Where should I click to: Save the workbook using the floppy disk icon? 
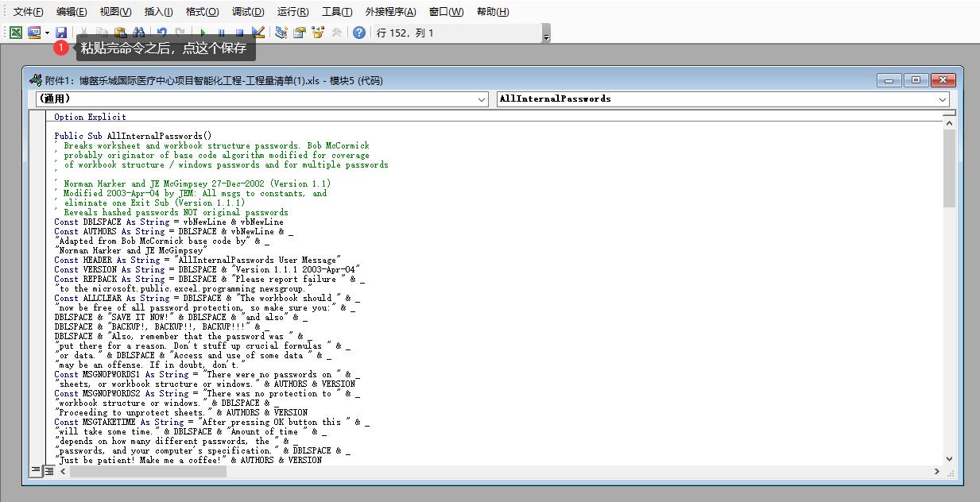(x=61, y=33)
